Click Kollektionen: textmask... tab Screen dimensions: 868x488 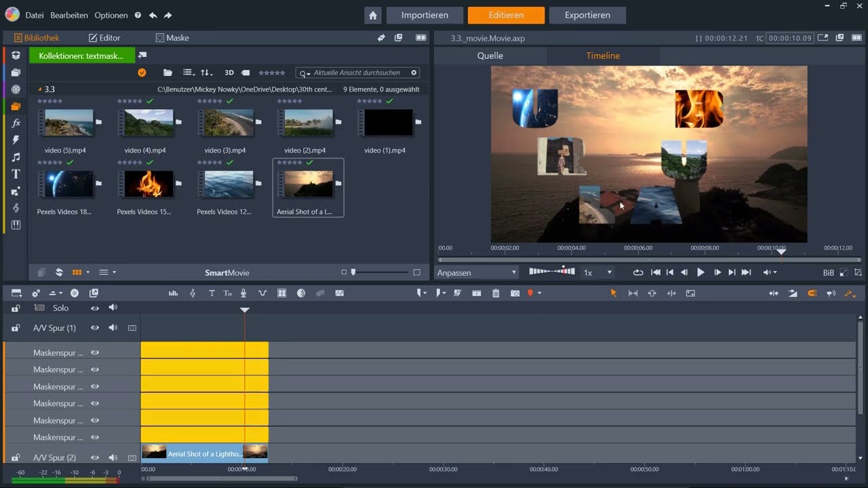[x=81, y=56]
